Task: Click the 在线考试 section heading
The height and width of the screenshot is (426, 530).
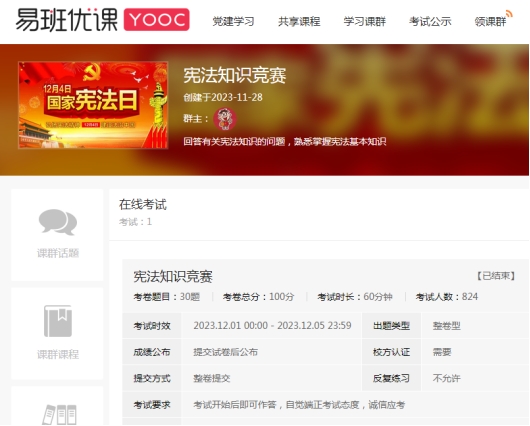Action: (x=143, y=205)
